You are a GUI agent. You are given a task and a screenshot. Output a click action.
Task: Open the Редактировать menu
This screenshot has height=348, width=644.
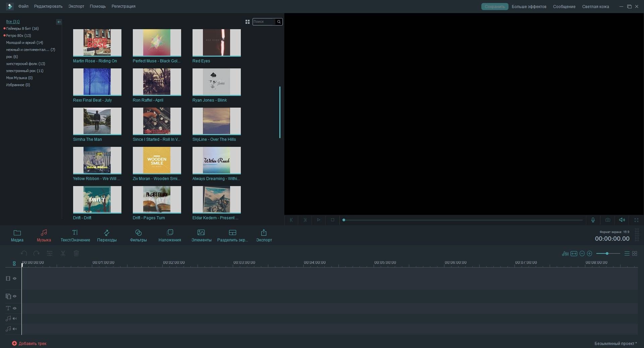pos(48,6)
